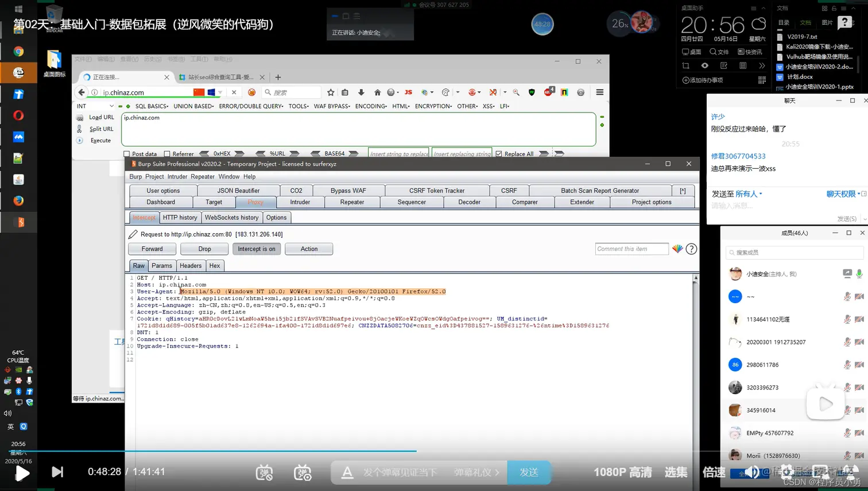Click 发送 danmaku send button
The height and width of the screenshot is (491, 868).
(529, 472)
